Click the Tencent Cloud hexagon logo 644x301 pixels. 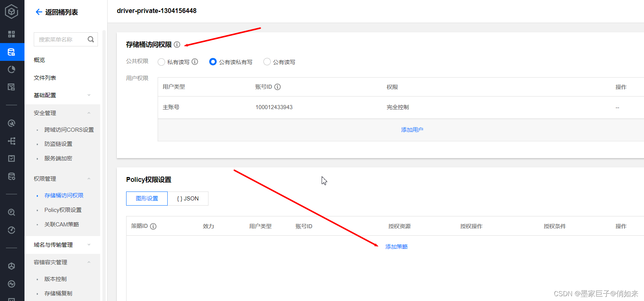(12, 12)
